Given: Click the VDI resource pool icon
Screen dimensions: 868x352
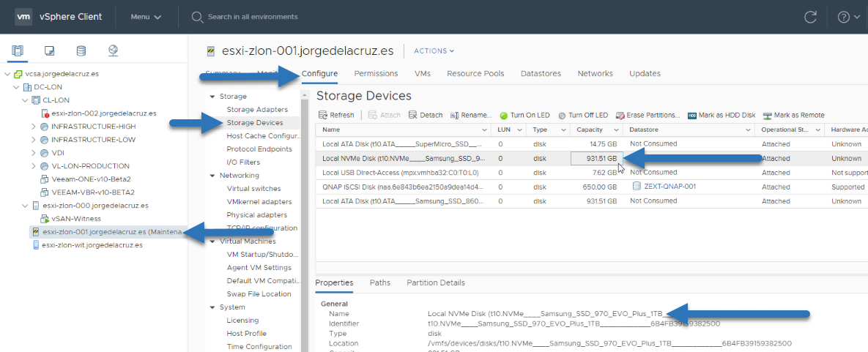Looking at the screenshot, I should click(x=45, y=153).
